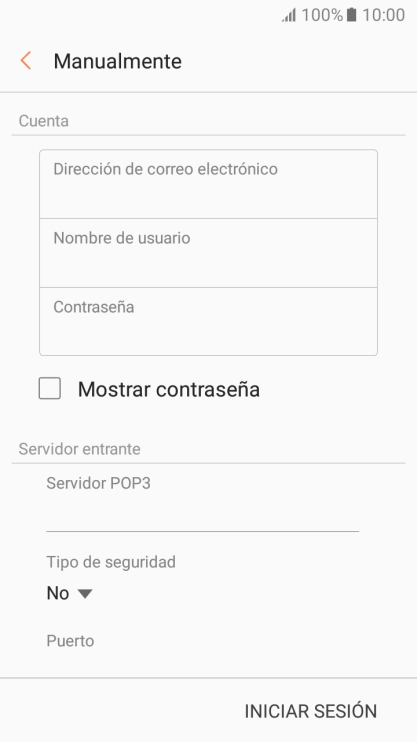
Task: Tap the Servidor POP3 label
Action: point(98,483)
